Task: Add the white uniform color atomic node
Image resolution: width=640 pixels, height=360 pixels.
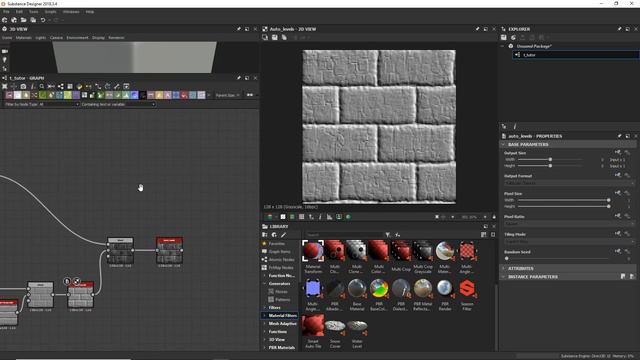Action: click(x=18, y=95)
